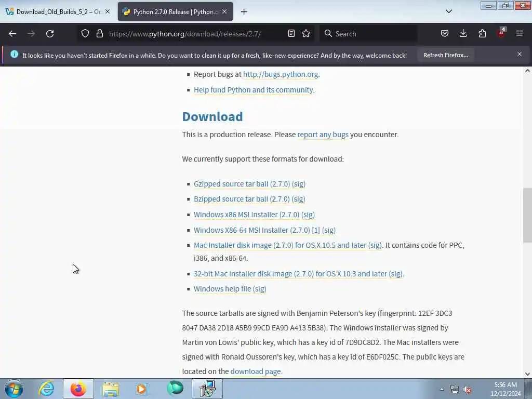
Task: Open a new tab with the plus button
Action: 244,12
